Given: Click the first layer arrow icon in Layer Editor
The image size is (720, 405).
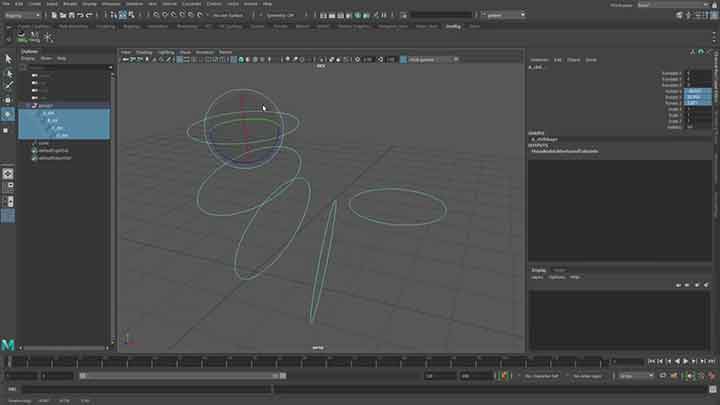Looking at the screenshot, I should [x=678, y=285].
